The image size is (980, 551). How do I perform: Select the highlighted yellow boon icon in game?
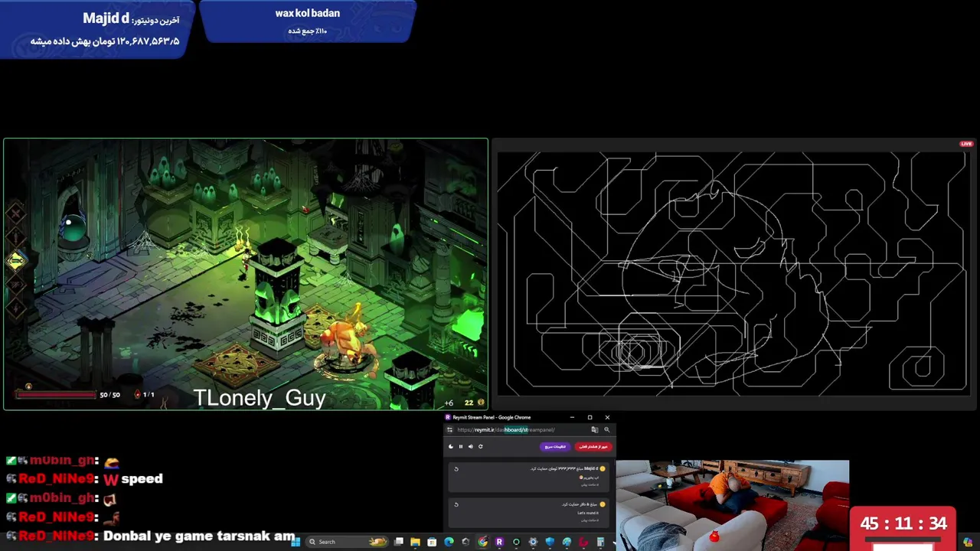[16, 261]
